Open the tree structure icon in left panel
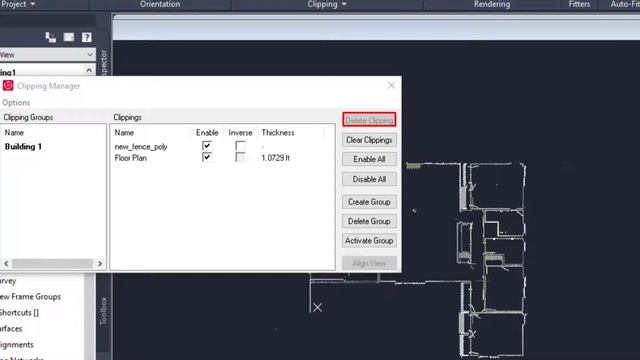 tap(51, 38)
